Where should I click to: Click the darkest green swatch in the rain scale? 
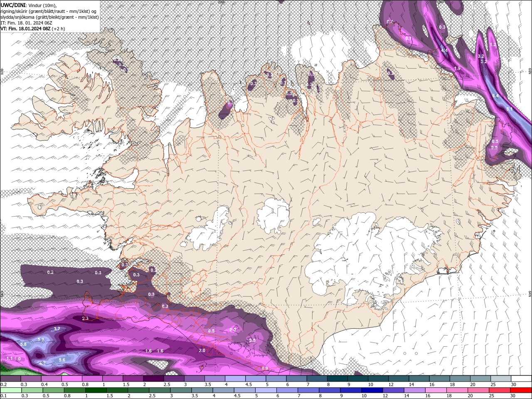tap(96, 390)
